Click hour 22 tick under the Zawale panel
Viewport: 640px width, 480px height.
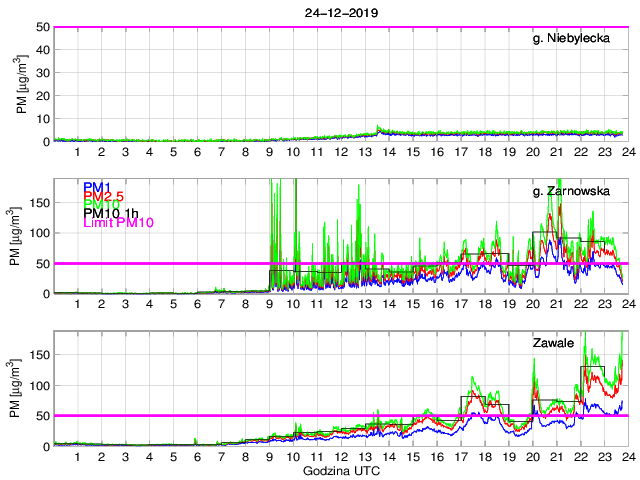tap(580, 457)
